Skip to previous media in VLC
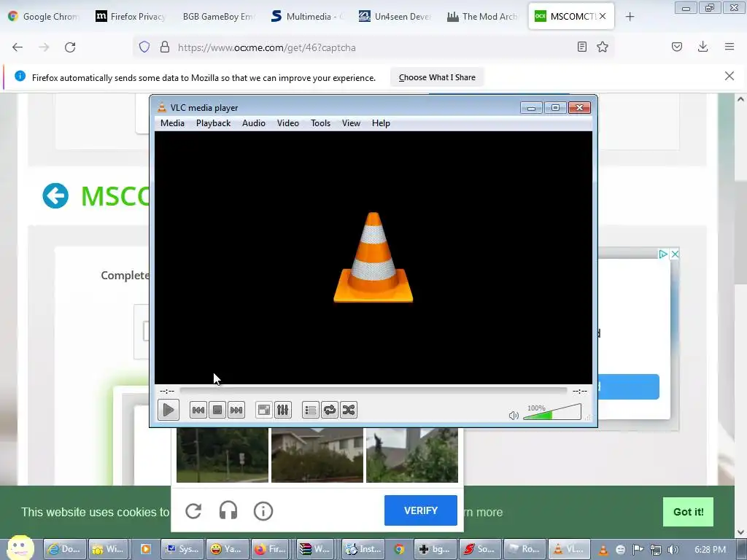The height and width of the screenshot is (560, 747). tap(198, 410)
